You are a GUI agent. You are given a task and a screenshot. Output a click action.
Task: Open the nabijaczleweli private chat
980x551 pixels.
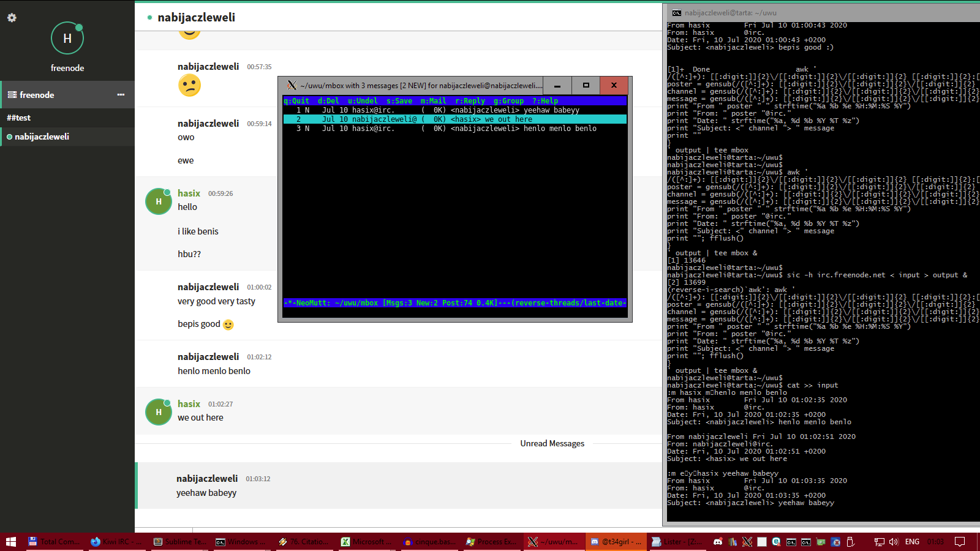(42, 137)
